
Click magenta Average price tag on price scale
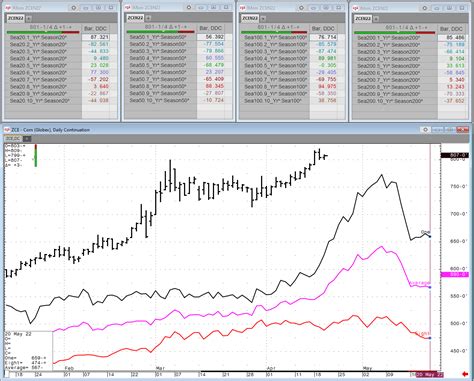pyautogui.click(x=454, y=275)
